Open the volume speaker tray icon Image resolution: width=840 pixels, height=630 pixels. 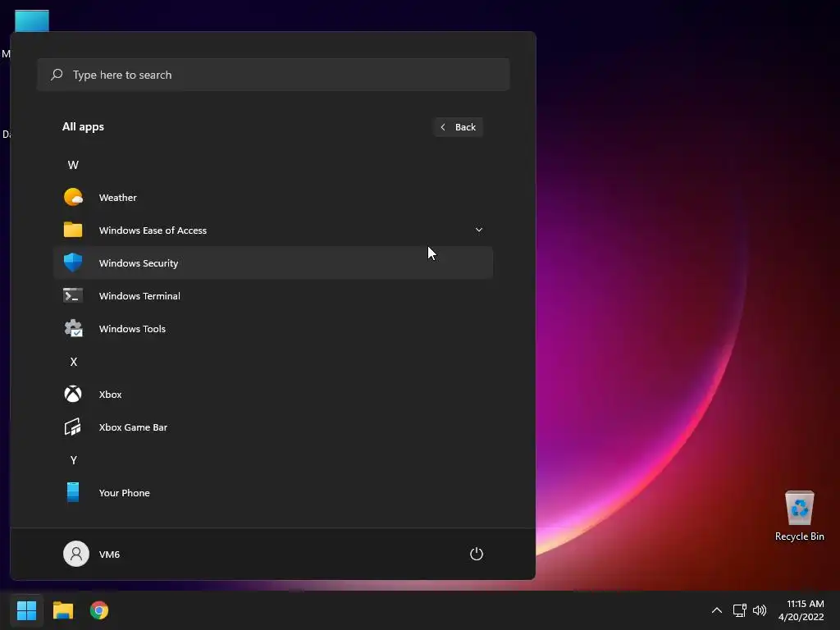pyautogui.click(x=760, y=610)
